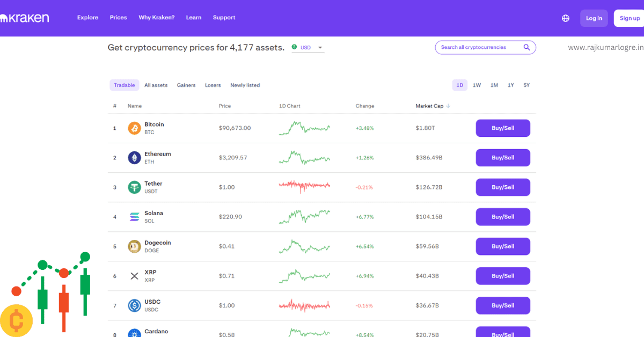Click Buy/Sell for Tether

click(503, 187)
